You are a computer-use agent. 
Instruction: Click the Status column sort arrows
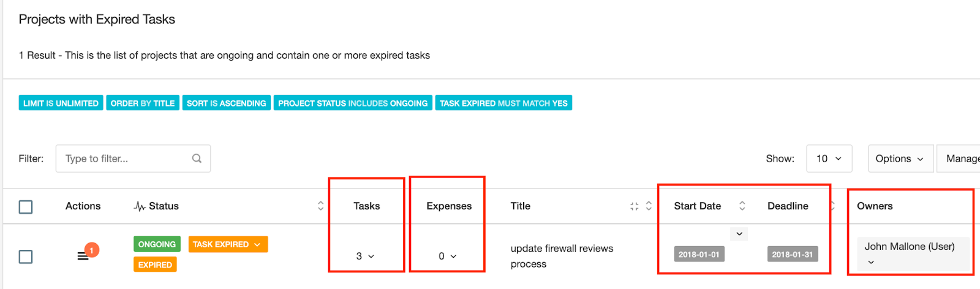pyautogui.click(x=320, y=206)
